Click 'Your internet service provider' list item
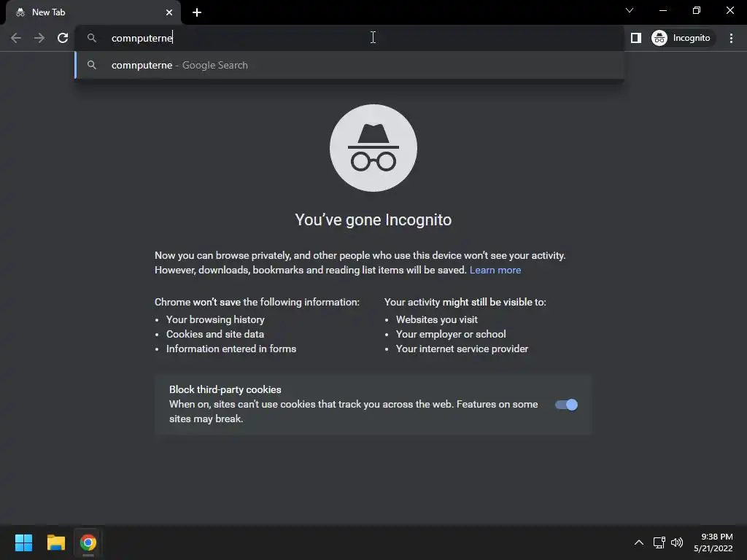This screenshot has width=747, height=560. click(462, 349)
